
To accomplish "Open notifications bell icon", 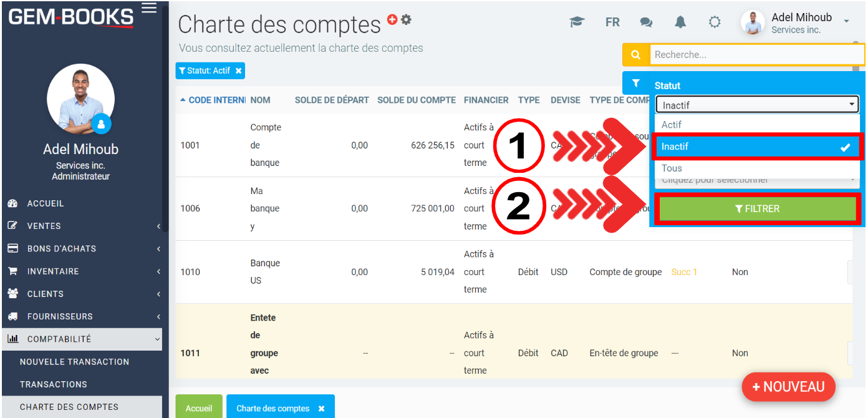I will [x=680, y=22].
